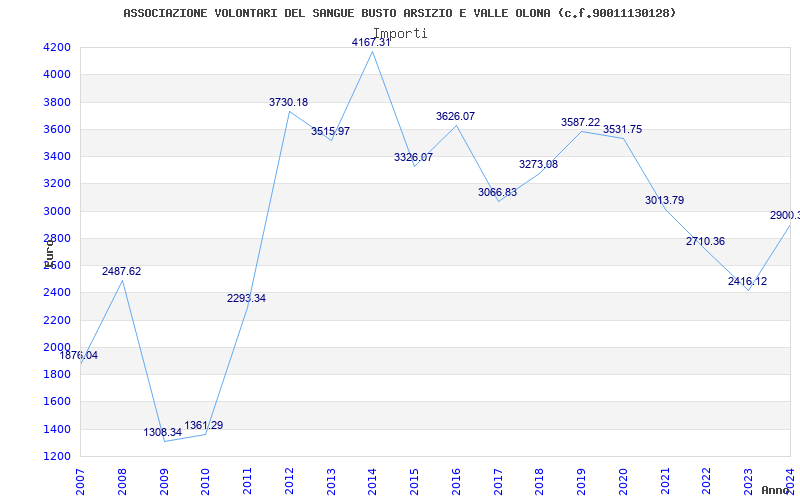Viewport: 800px width, 500px height.
Task: Click the 2011 x-axis year label
Action: [247, 481]
